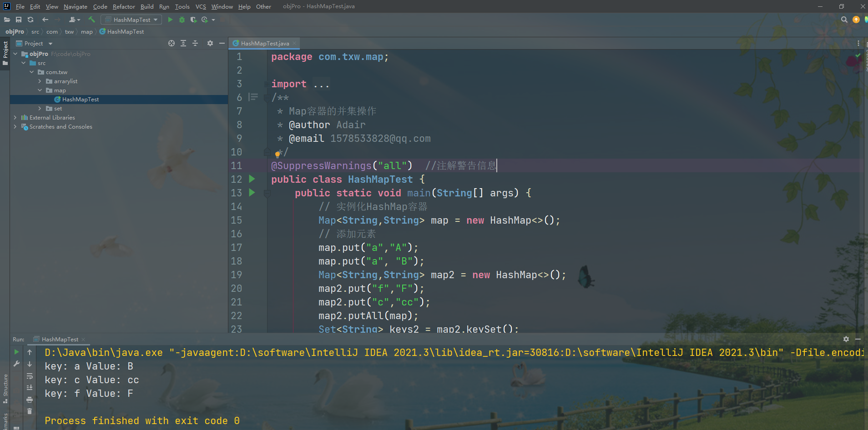This screenshot has width=868, height=430.
Task: Toggle the Structure side tool window
Action: [x=5, y=389]
